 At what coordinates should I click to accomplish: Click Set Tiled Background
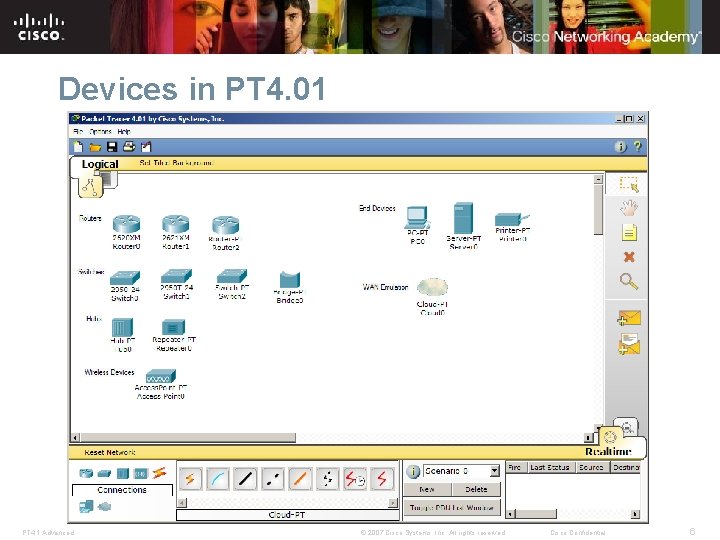tap(176, 163)
